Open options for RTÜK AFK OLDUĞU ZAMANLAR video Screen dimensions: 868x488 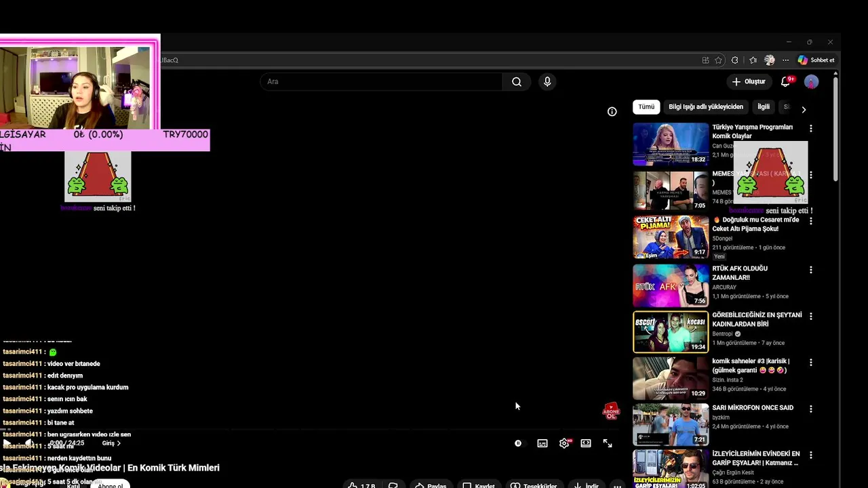(810, 270)
